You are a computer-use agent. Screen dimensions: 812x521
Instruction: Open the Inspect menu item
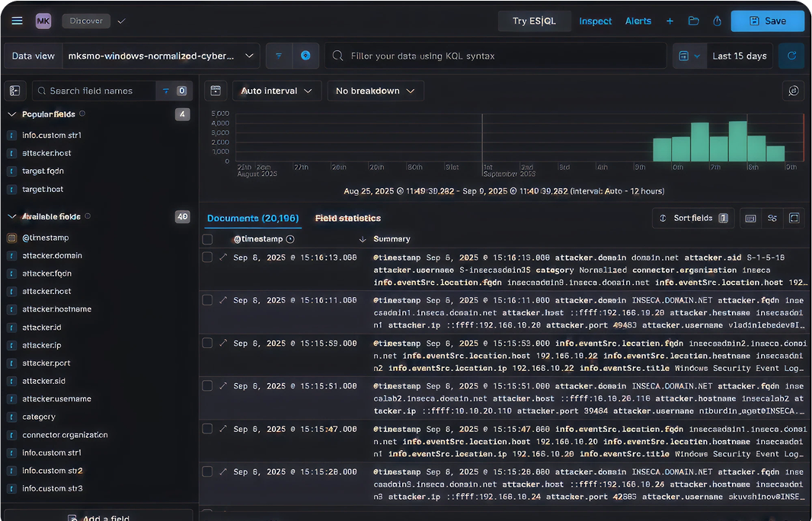595,21
